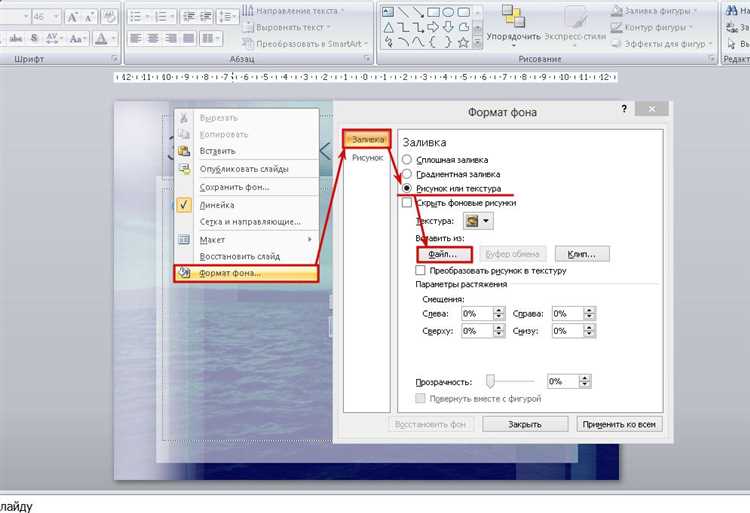Check Преобразовать рисунок в текстуру box

(420, 270)
